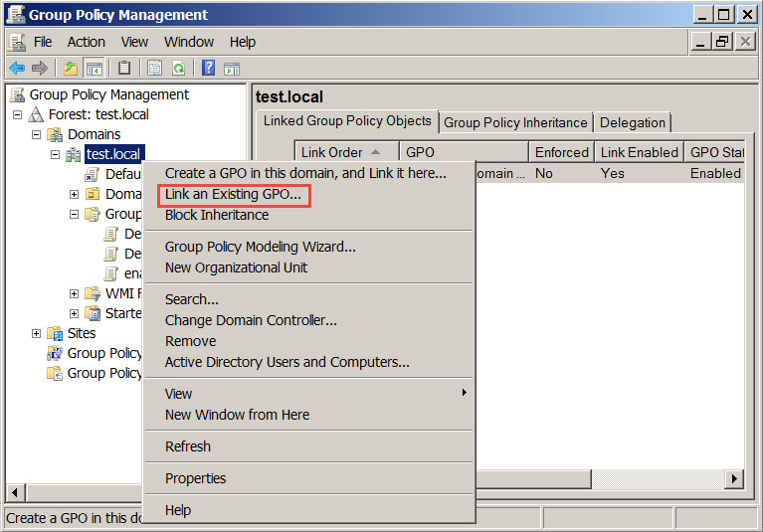Click the Domains node icon in tree
This screenshot has width=763, height=532.
click(55, 134)
